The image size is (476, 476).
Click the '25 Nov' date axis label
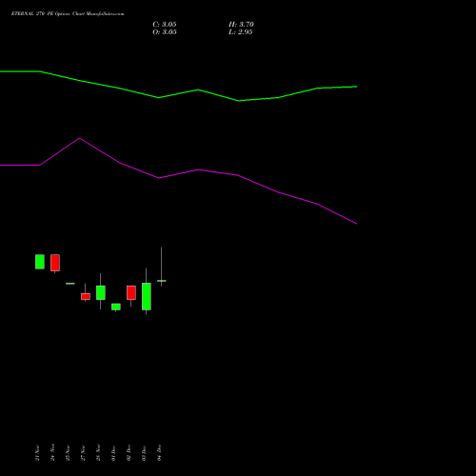(x=68, y=453)
